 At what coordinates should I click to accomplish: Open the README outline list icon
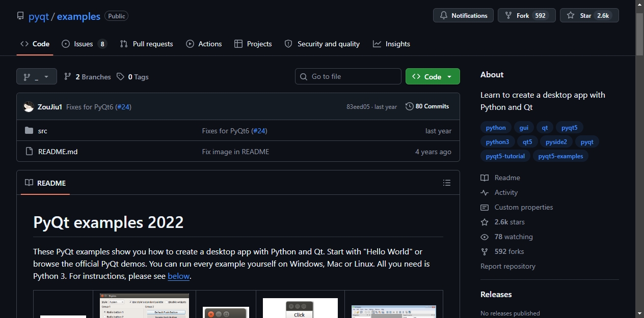point(447,183)
